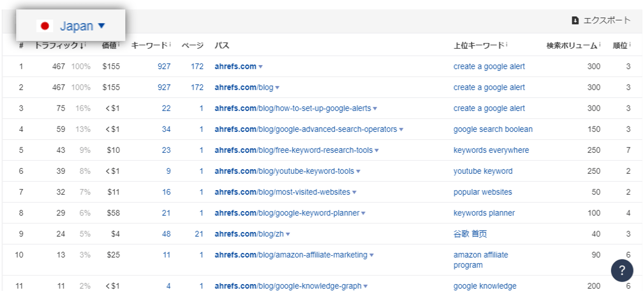The height and width of the screenshot is (293, 644).
Task: Open the help question mark button
Action: 622,270
